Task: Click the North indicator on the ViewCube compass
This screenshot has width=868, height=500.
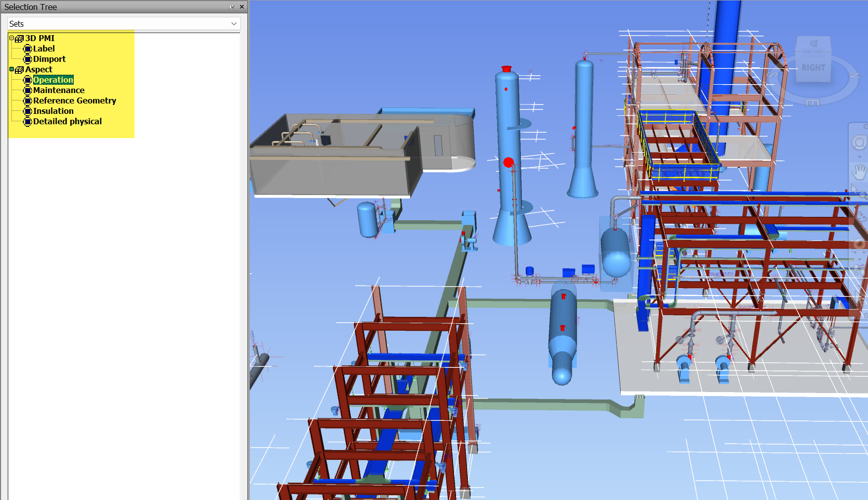Action: click(855, 75)
